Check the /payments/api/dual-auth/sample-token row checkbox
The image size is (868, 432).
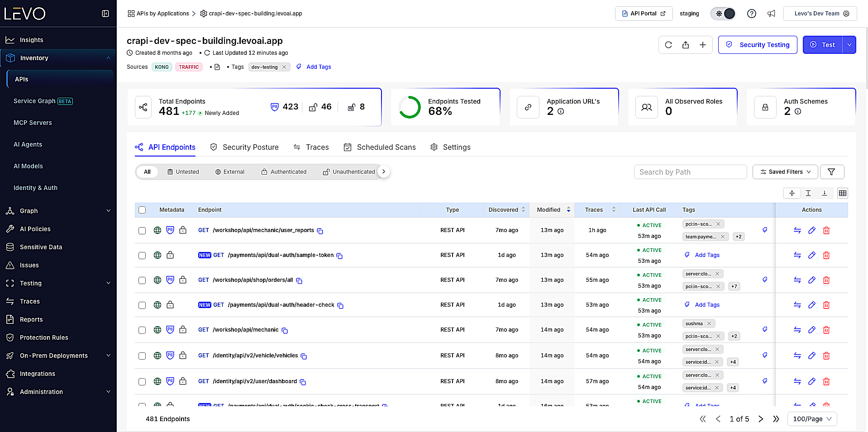(x=142, y=256)
